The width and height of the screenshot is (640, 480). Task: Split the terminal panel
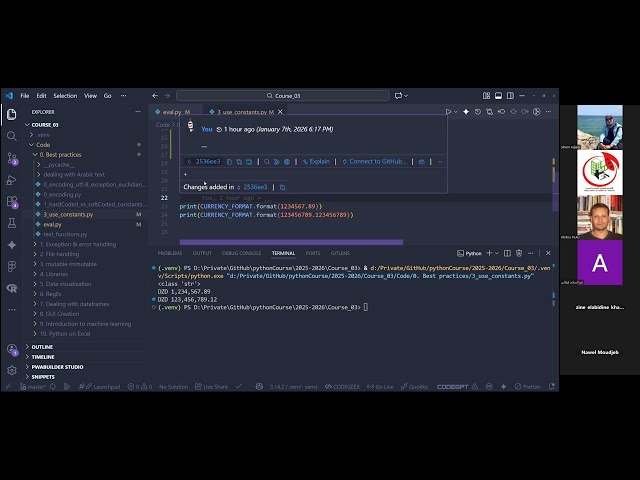(x=507, y=253)
